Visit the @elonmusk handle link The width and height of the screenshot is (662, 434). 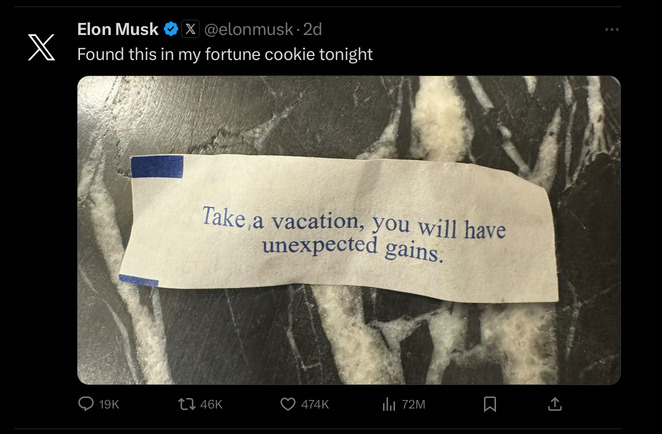point(248,30)
